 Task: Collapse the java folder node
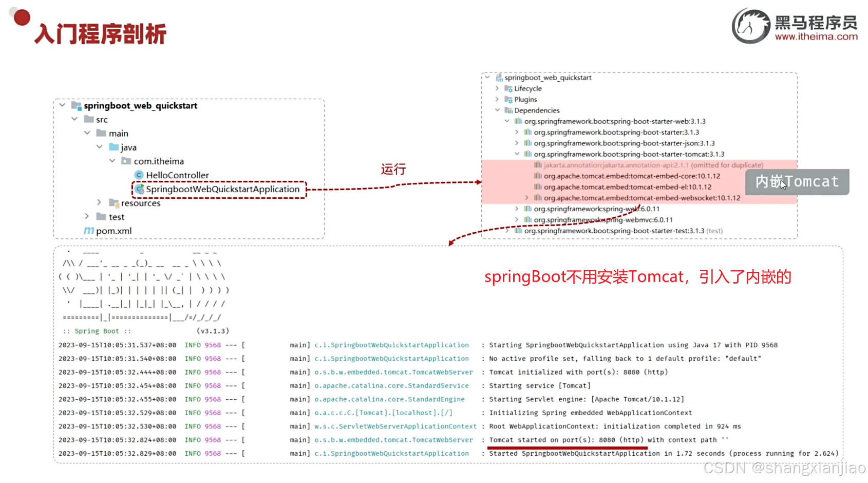click(x=100, y=147)
